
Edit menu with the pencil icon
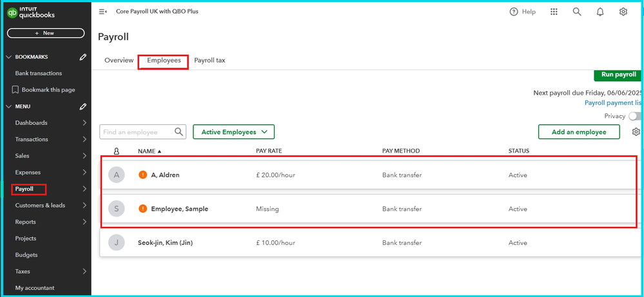[x=83, y=107]
